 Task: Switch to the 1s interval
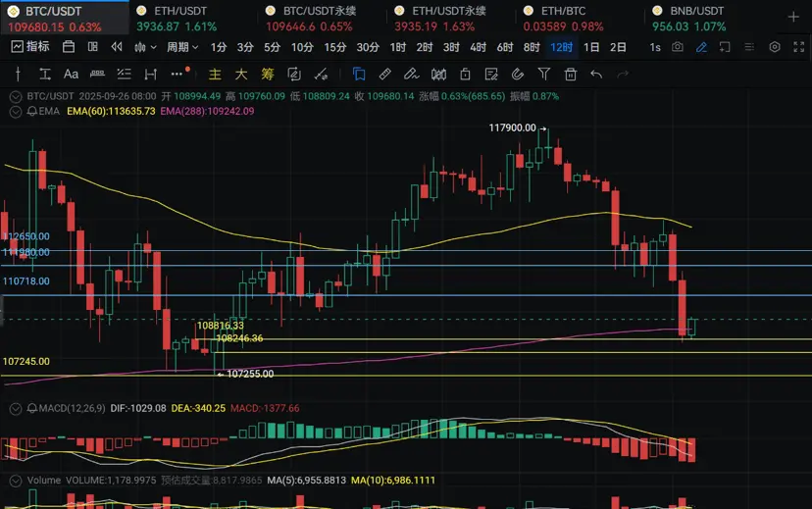click(655, 47)
